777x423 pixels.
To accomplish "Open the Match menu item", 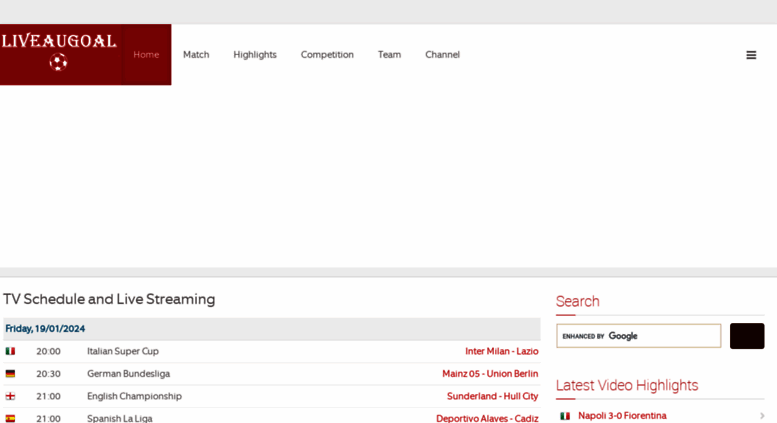I will [196, 55].
